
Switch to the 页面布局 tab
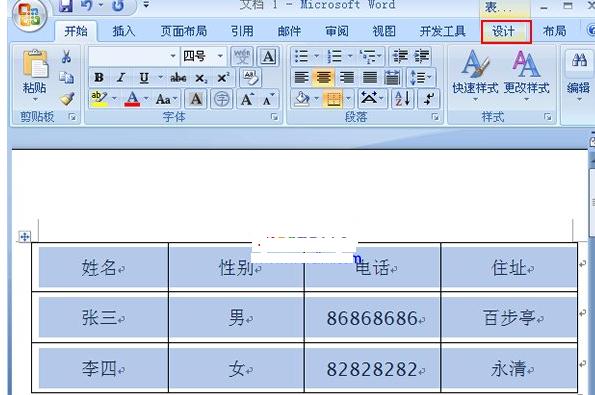184,31
